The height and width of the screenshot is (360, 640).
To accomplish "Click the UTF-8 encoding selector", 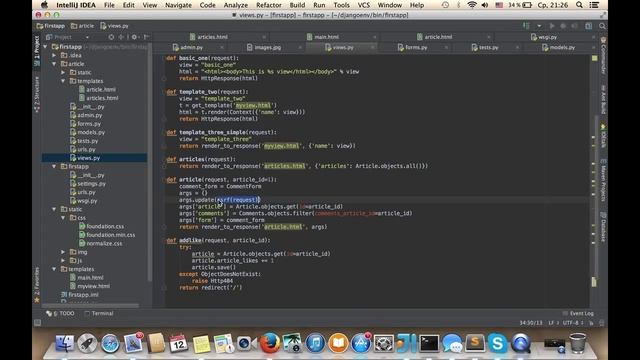I will 573,323.
